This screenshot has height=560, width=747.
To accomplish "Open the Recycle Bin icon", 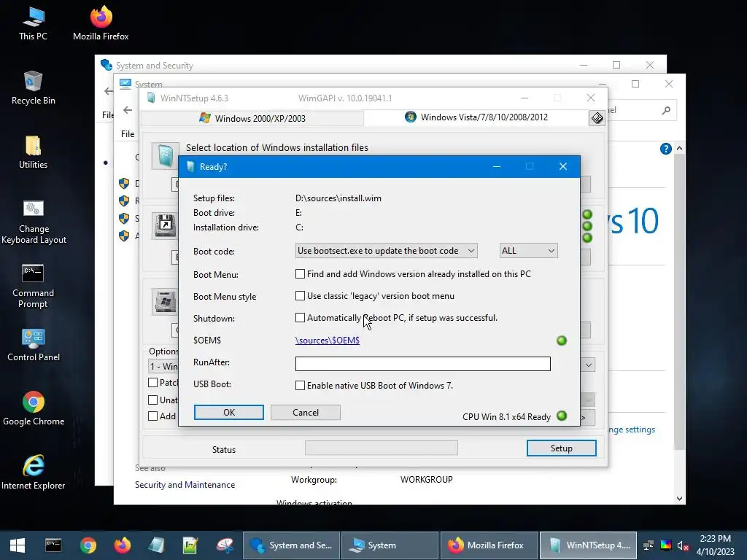I will click(34, 87).
